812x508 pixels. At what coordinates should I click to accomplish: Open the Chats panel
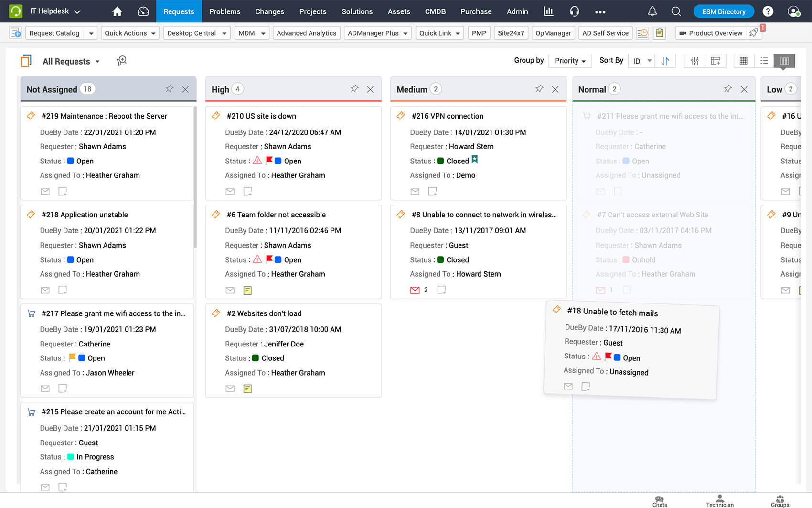point(660,501)
